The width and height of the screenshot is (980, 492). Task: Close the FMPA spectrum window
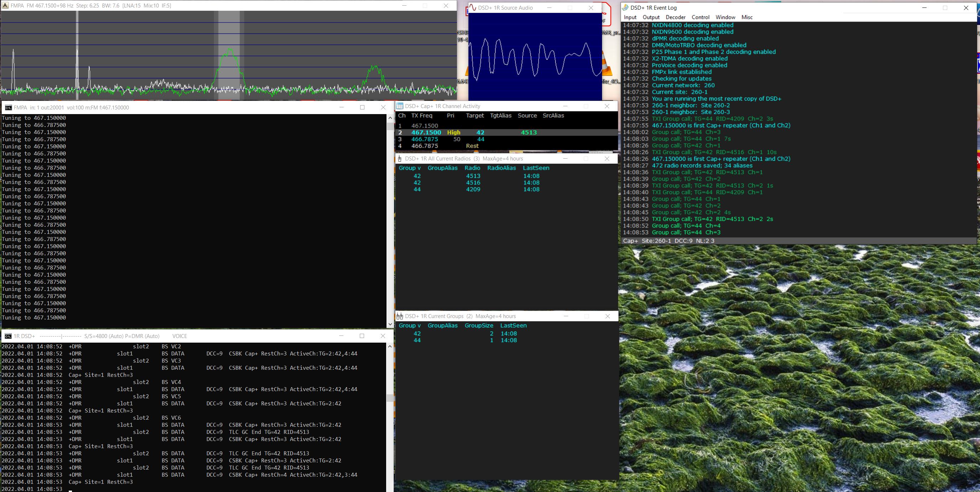coord(446,6)
